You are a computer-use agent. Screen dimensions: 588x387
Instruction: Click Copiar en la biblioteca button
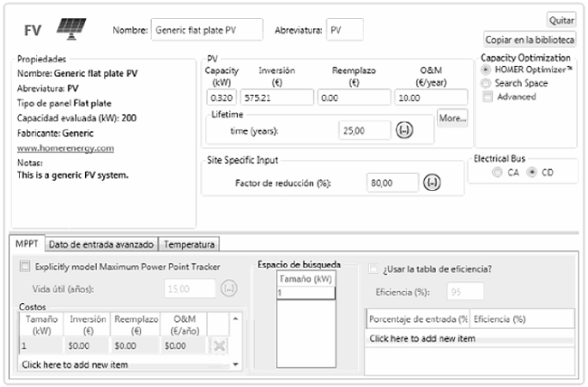click(x=530, y=40)
